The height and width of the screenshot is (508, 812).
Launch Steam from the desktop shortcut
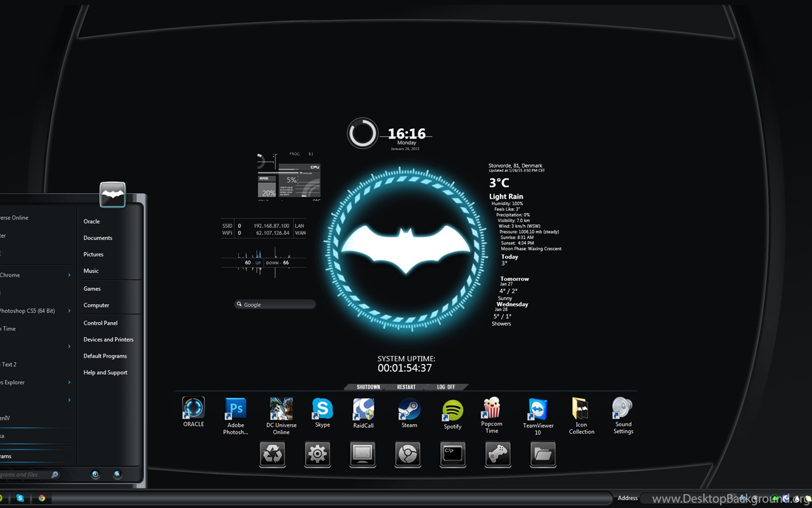point(409,413)
